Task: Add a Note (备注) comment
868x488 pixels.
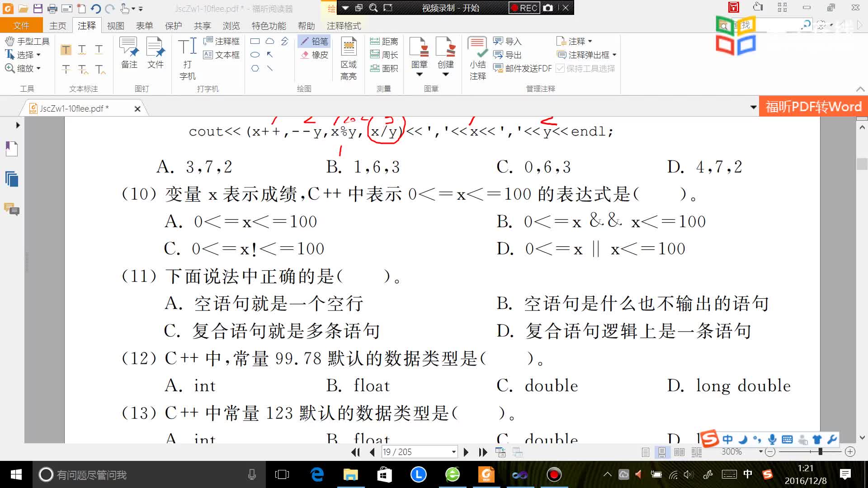Action: [129, 53]
